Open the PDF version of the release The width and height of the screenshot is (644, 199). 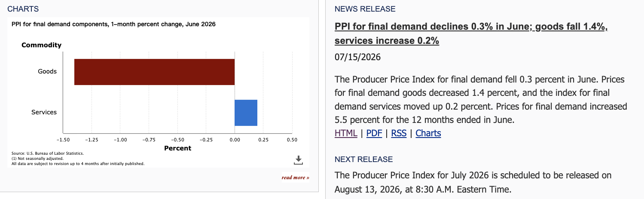374,133
